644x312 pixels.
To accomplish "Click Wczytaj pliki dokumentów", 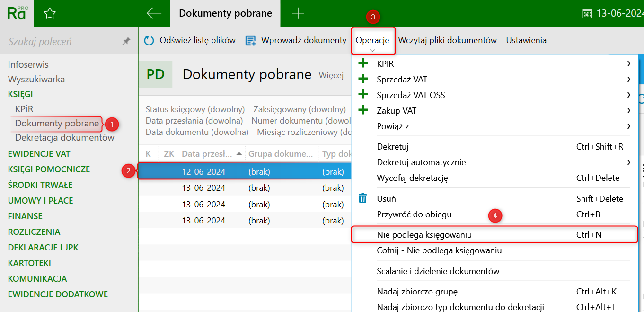I will 447,41.
